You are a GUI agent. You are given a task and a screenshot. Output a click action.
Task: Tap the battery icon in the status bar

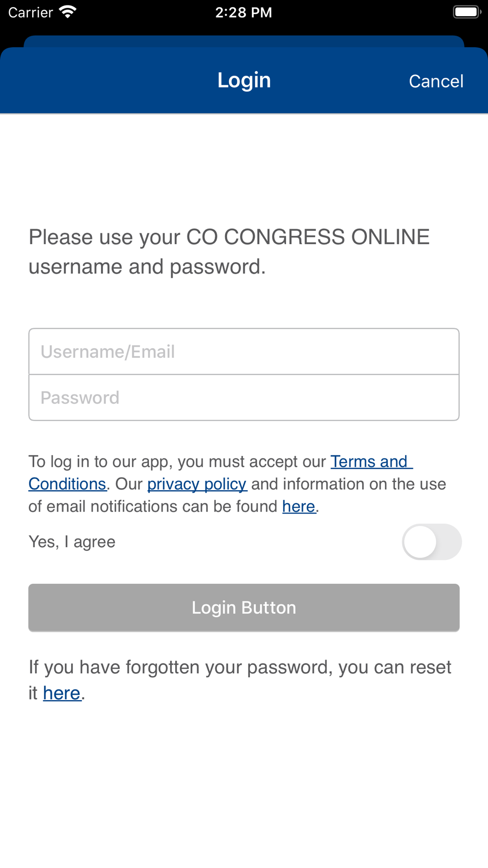466,12
